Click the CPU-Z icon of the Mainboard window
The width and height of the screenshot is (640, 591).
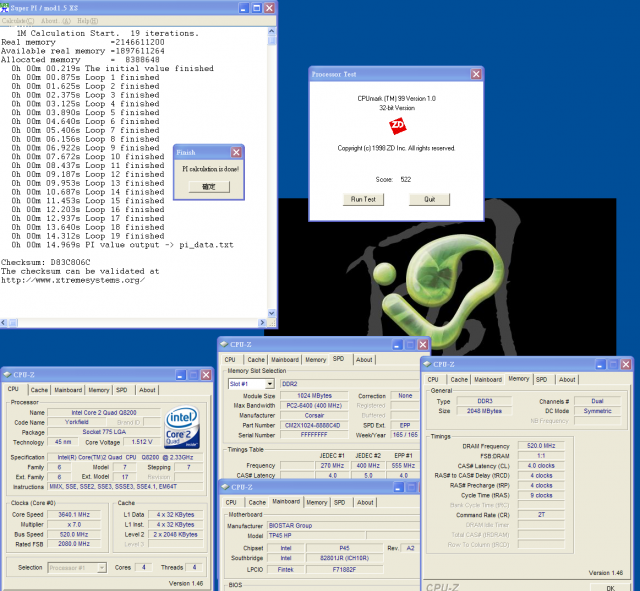225,487
